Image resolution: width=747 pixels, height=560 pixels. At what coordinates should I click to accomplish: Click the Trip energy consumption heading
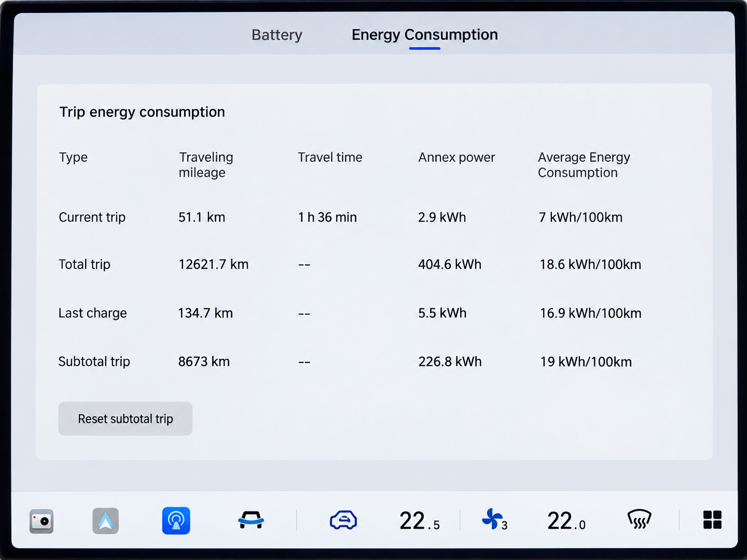click(x=142, y=112)
